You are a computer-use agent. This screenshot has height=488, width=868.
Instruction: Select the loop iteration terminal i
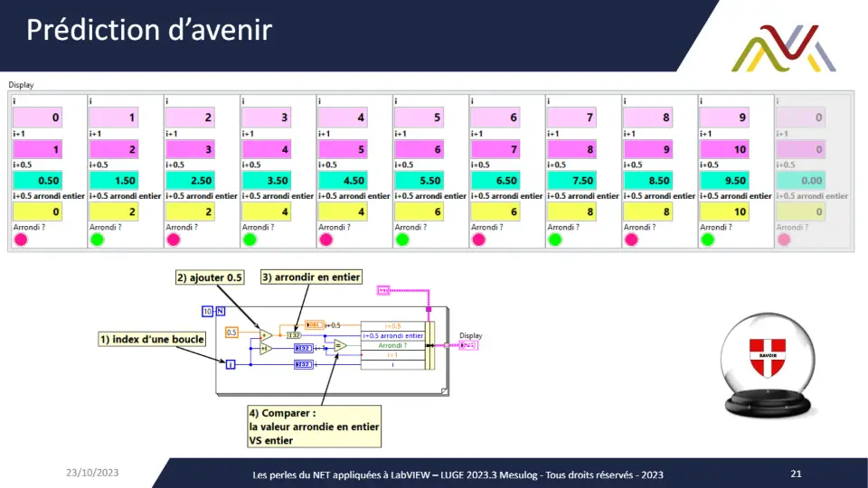click(231, 364)
